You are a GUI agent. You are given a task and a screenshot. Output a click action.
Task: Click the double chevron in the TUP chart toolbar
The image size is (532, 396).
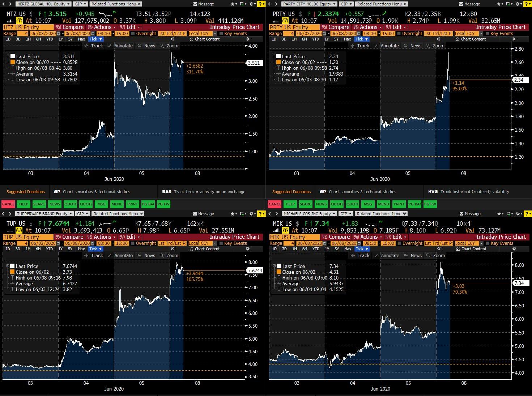pyautogui.click(x=173, y=249)
